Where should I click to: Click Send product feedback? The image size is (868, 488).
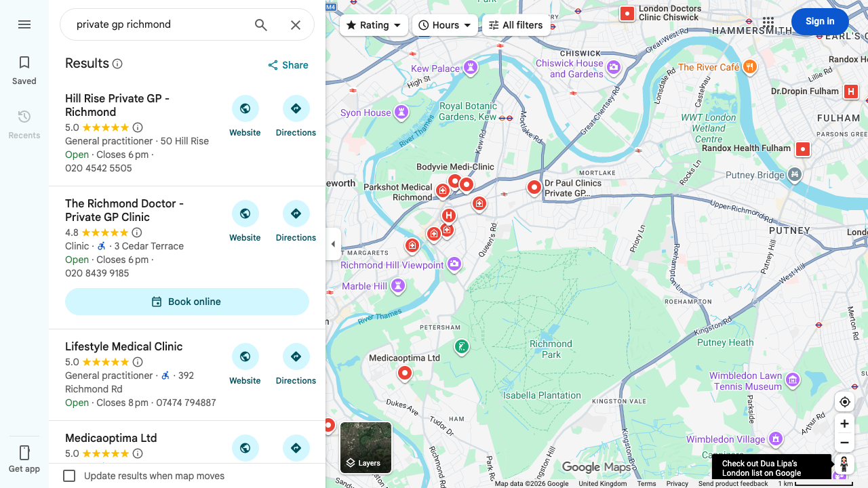(733, 483)
